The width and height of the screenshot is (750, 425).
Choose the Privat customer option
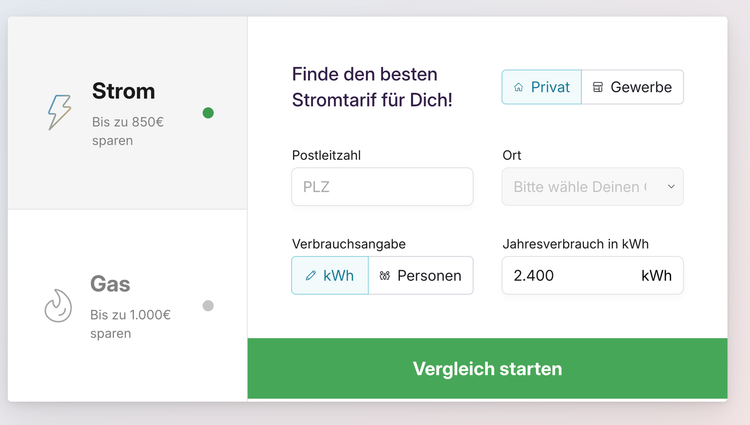click(541, 87)
